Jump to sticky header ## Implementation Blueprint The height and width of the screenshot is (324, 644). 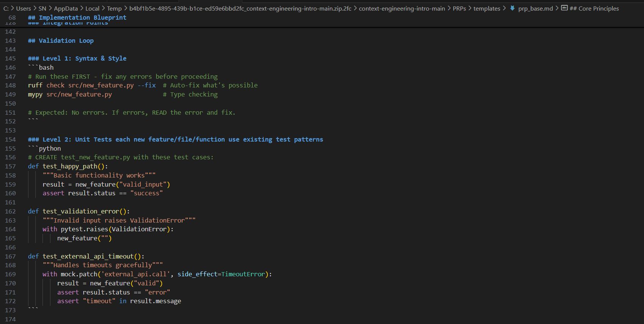click(x=77, y=17)
